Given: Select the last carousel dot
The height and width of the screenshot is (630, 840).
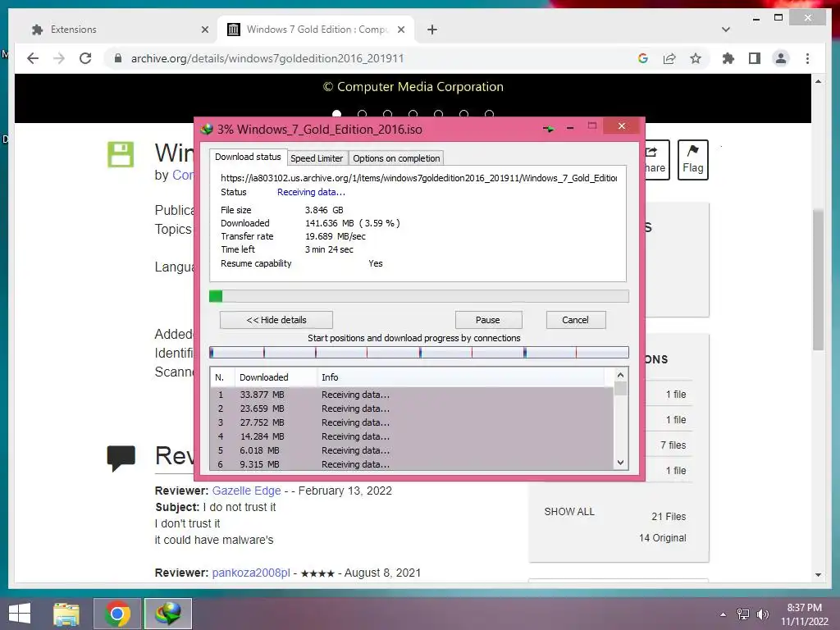Looking at the screenshot, I should pos(489,114).
